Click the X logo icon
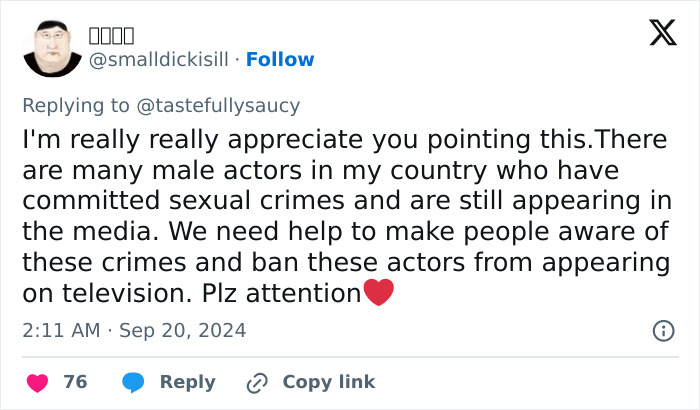Viewport: 700px width, 410px height. click(x=662, y=34)
